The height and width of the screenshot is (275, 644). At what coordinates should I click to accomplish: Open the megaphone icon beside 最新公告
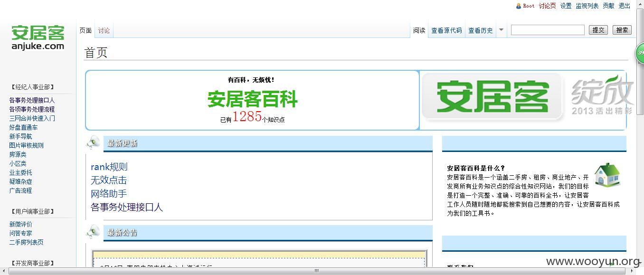(93, 232)
